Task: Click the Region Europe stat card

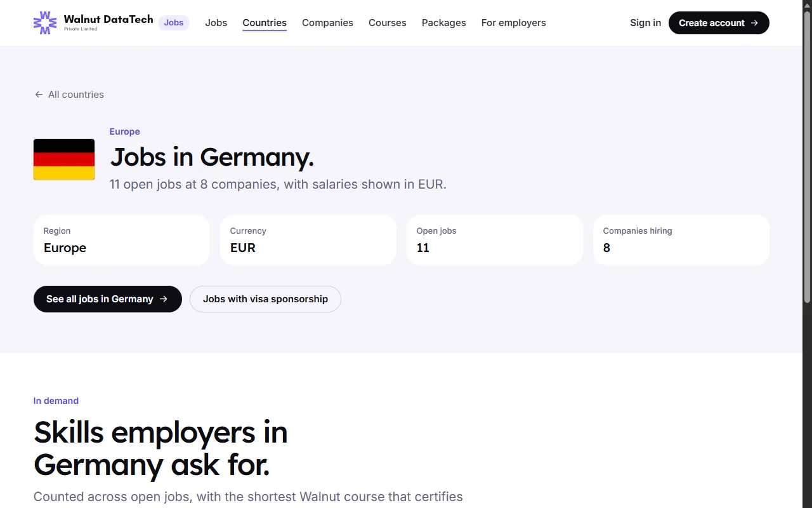Action: [122, 240]
